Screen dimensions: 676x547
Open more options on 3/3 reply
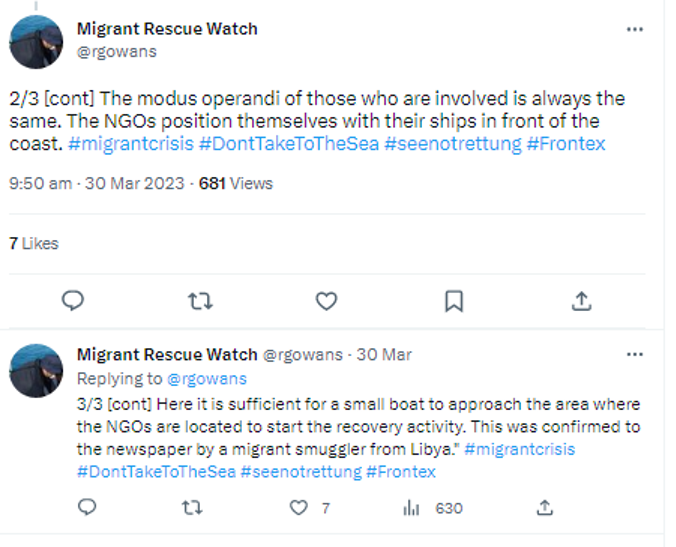634,355
